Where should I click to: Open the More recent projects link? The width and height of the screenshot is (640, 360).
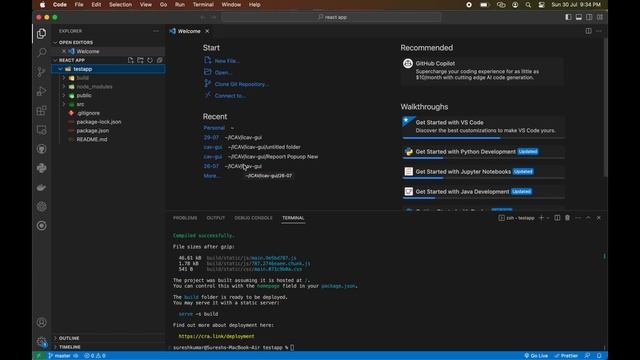point(211,176)
